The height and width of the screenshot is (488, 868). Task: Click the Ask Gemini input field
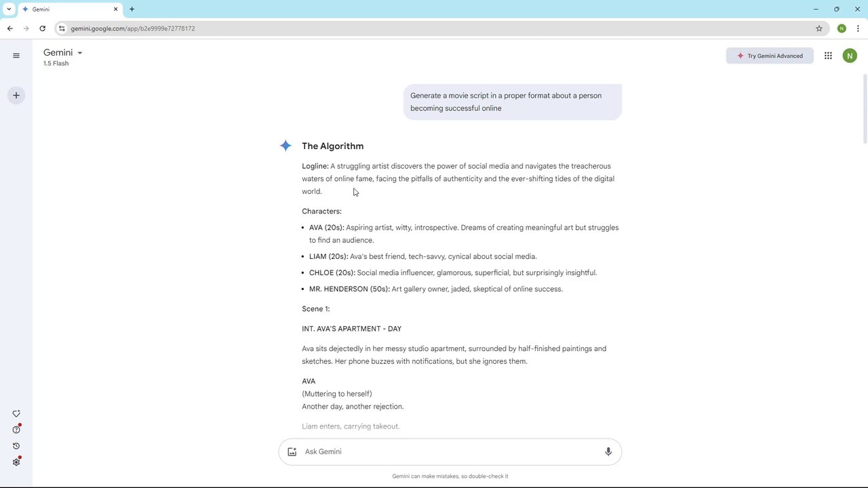[x=450, y=451]
